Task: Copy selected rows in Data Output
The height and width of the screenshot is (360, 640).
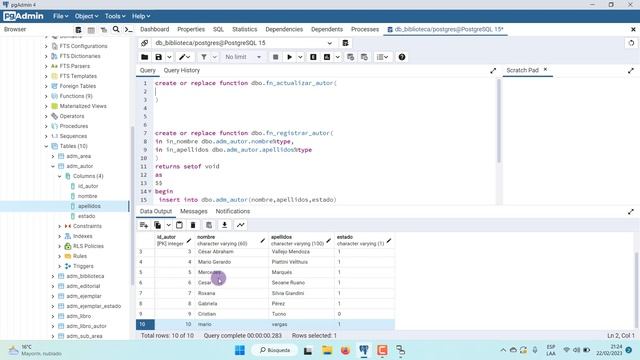Action: click(x=158, y=225)
